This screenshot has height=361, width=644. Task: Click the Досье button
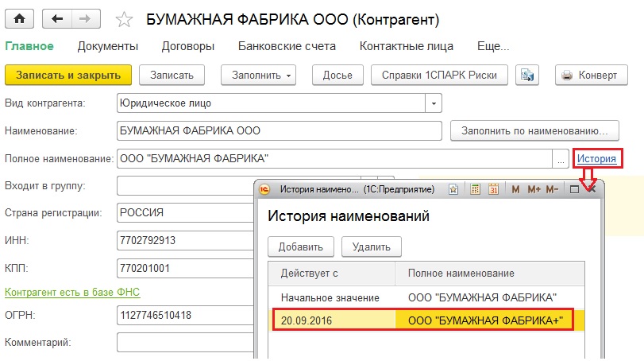(337, 76)
